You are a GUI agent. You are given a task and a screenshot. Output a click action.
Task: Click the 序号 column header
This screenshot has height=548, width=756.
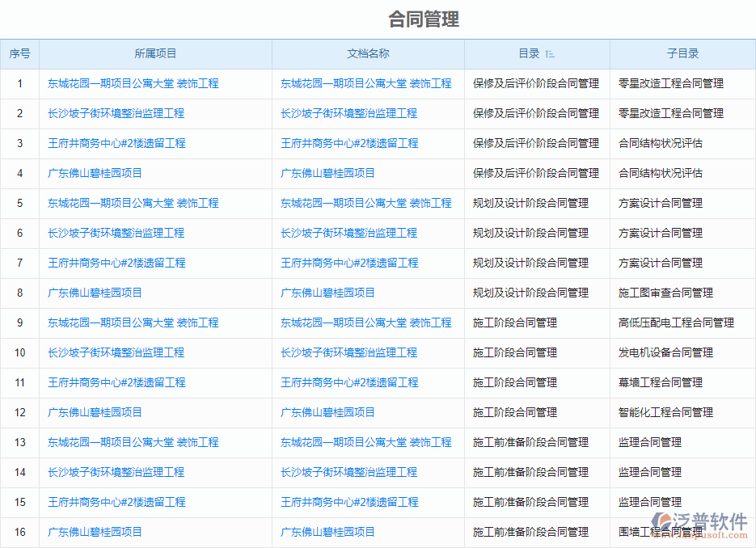point(19,53)
